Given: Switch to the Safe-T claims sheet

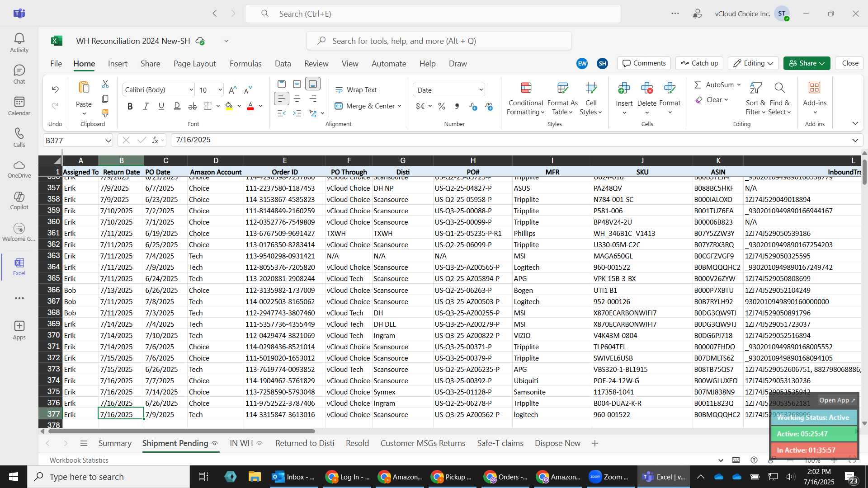Looking at the screenshot, I should [500, 443].
